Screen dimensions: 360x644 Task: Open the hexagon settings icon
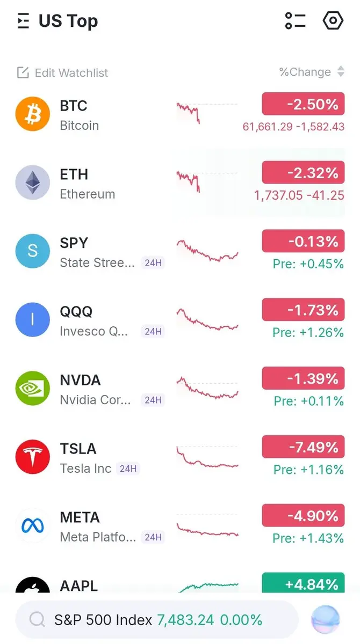pos(333,21)
